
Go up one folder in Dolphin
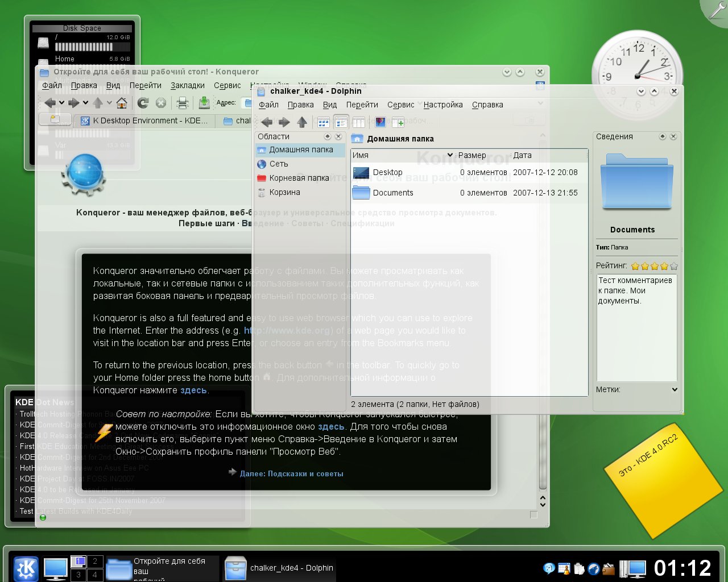[302, 122]
